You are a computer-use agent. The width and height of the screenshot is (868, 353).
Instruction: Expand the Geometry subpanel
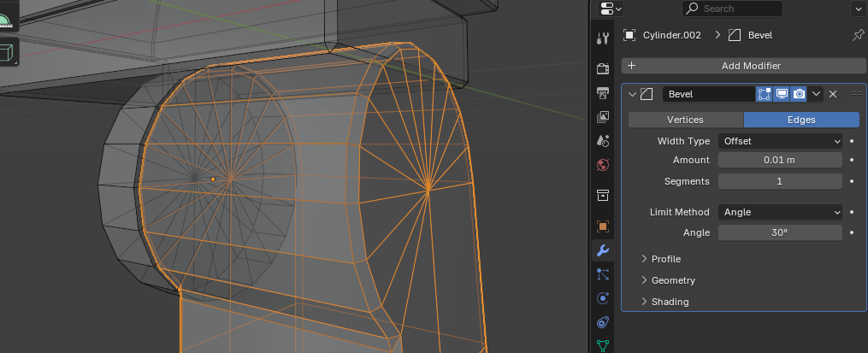(668, 280)
